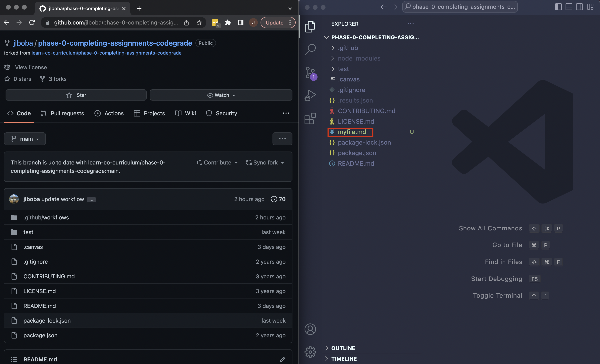Open the Accounts icon in the activity bar
Viewport: 600px width, 364px height.
click(x=310, y=329)
